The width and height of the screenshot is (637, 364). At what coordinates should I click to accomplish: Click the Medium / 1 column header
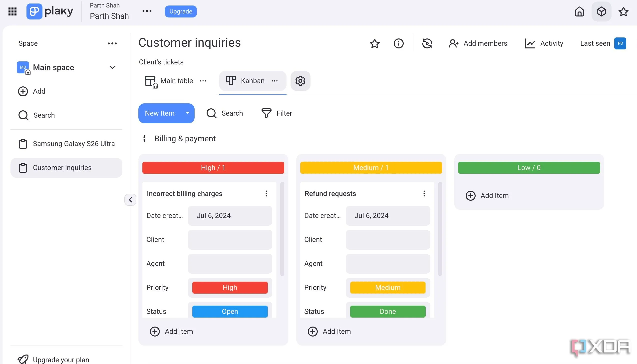[x=371, y=168]
